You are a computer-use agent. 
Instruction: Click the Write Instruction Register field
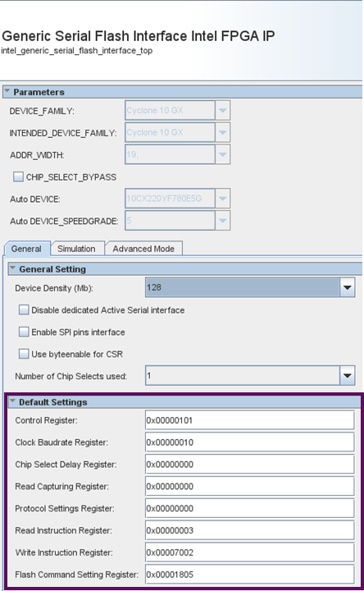249,552
